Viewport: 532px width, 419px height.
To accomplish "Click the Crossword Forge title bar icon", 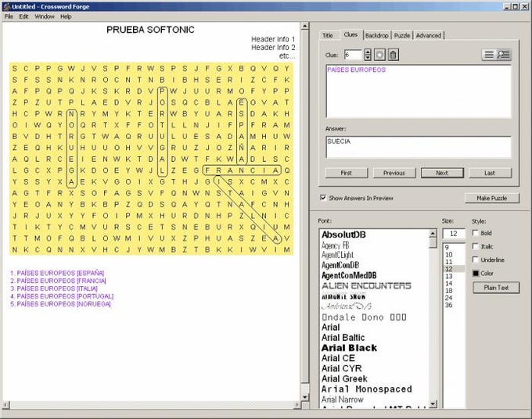I will (6, 6).
